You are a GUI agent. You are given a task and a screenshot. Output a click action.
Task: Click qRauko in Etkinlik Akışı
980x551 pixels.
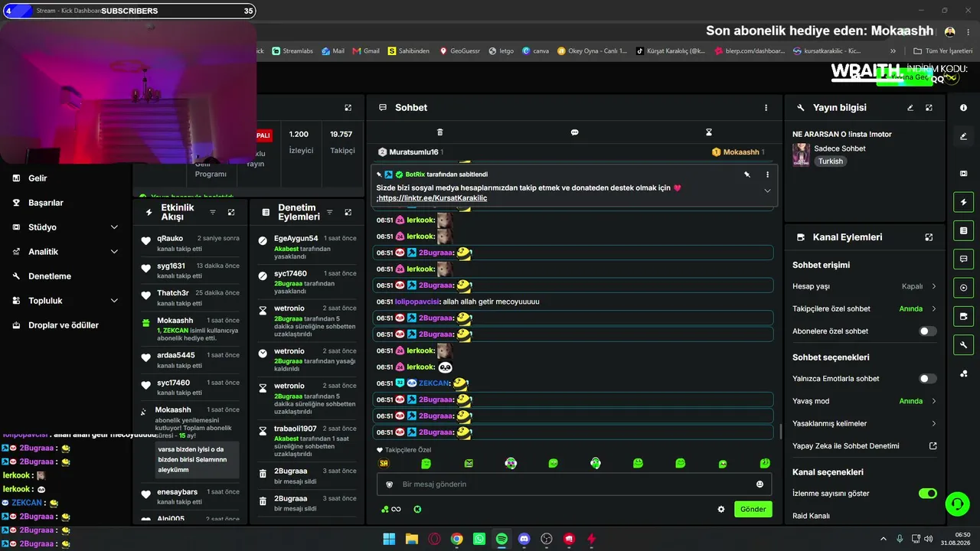[170, 239]
